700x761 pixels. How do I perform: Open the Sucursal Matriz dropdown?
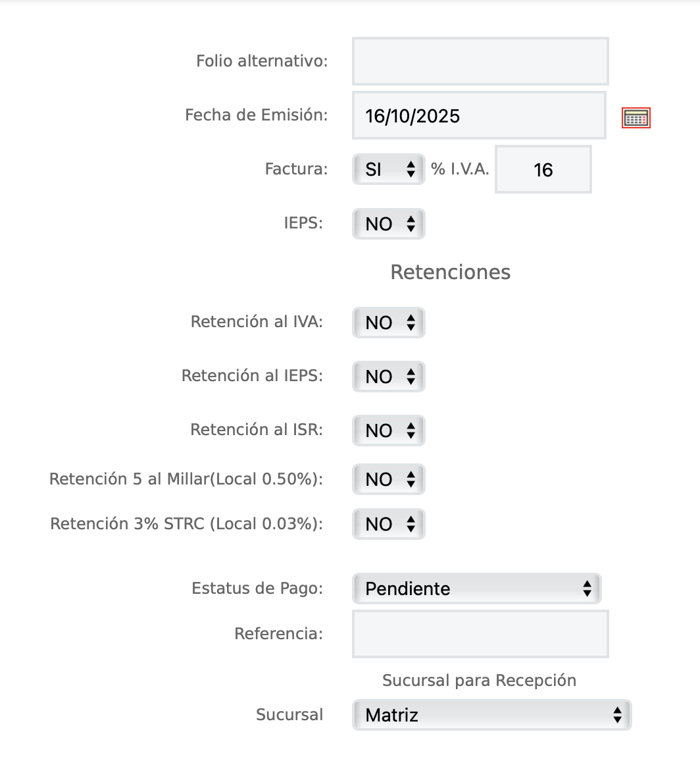tap(492, 715)
